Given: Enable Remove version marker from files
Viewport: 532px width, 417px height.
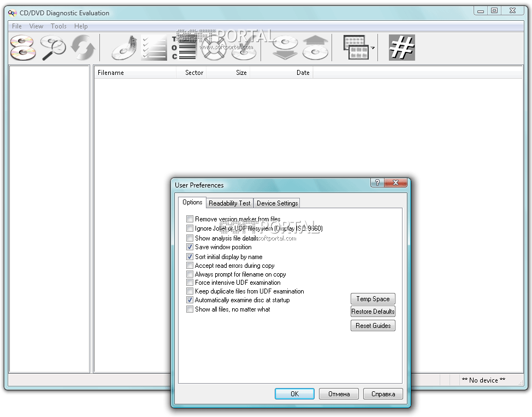Looking at the screenshot, I should click(x=190, y=219).
